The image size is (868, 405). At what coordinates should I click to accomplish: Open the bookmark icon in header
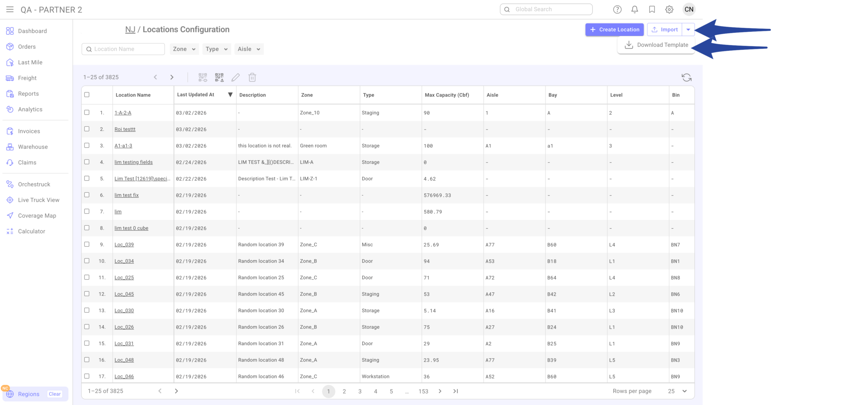(x=652, y=9)
